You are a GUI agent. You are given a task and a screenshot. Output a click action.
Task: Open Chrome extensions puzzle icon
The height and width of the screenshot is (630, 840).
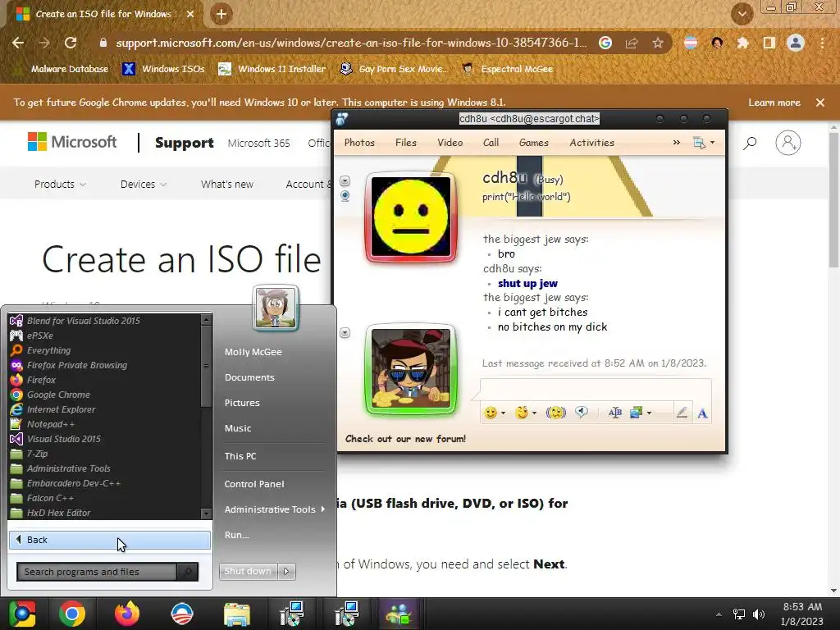(742, 43)
